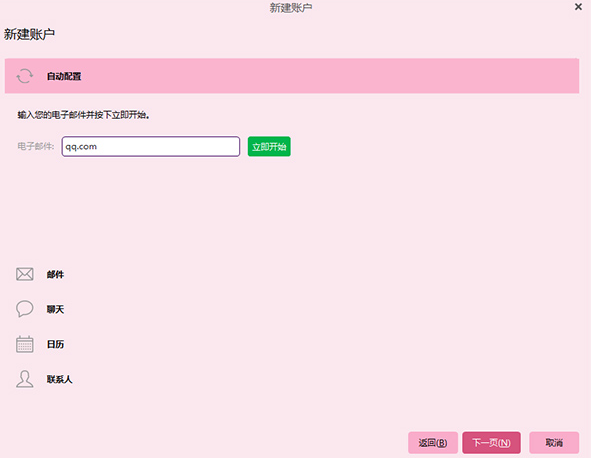Click the 新建账户 page heading
The width and height of the screenshot is (591, 458).
29,34
